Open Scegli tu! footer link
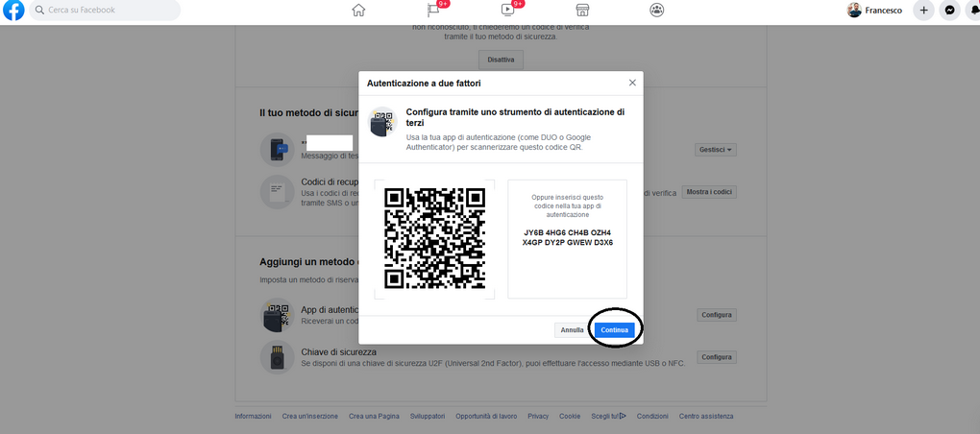 pos(609,416)
